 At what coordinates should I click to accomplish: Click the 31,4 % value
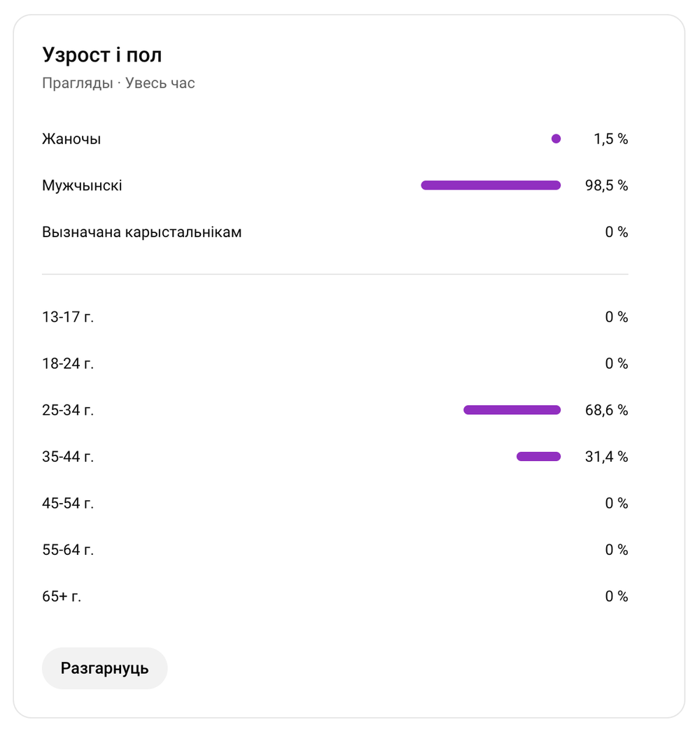pyautogui.click(x=606, y=456)
